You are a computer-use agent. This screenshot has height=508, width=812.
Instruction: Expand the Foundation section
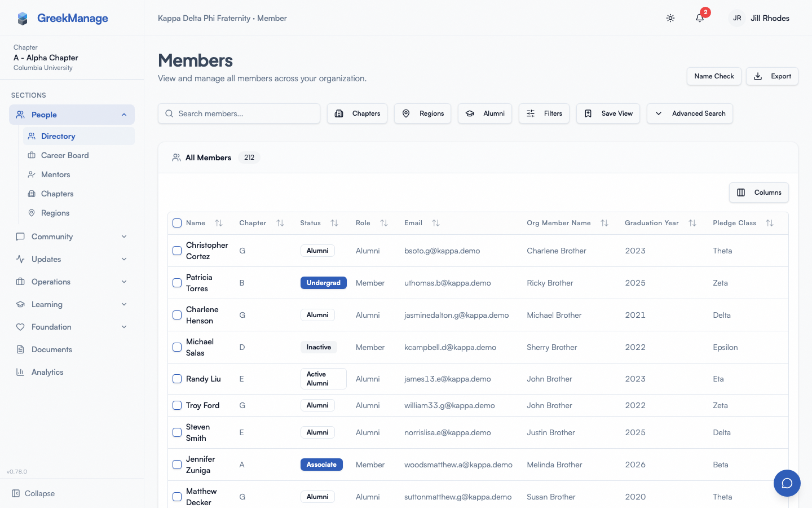(x=72, y=327)
